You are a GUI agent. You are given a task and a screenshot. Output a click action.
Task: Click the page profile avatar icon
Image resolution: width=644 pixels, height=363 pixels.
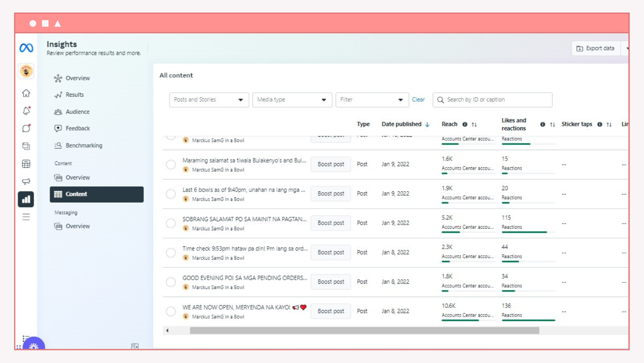(x=26, y=71)
